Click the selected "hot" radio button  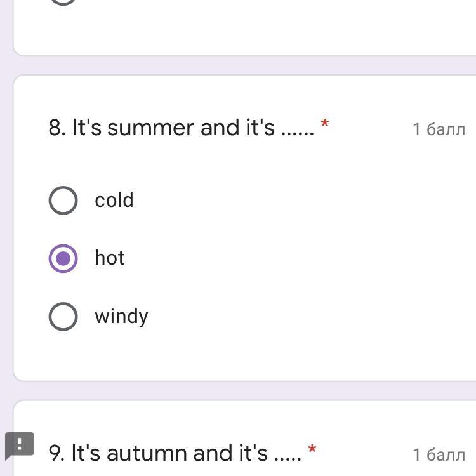click(63, 258)
